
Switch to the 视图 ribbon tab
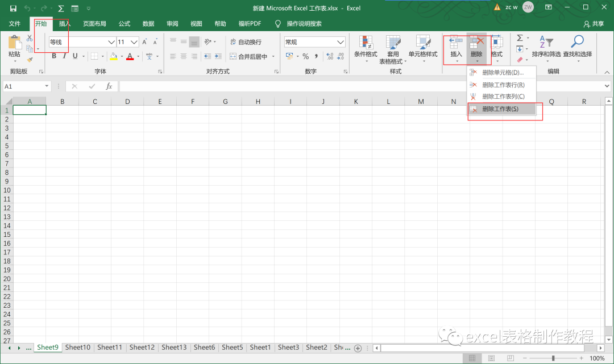pos(196,24)
